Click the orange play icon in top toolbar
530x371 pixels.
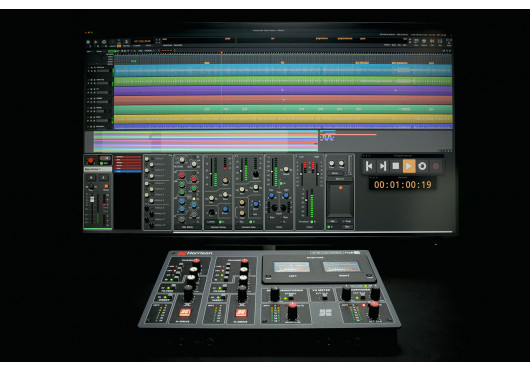[96, 42]
